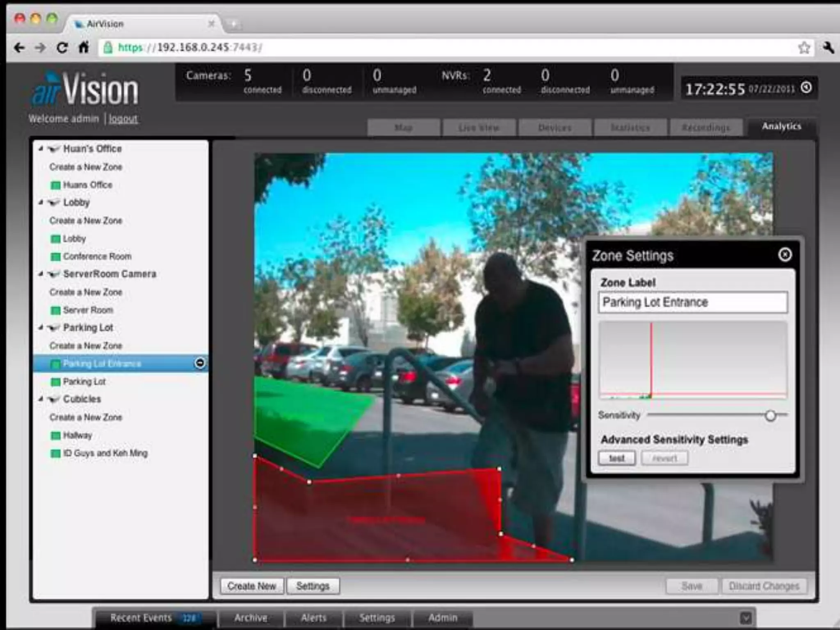Click the browser home icon
This screenshot has height=630, width=840.
(84, 48)
